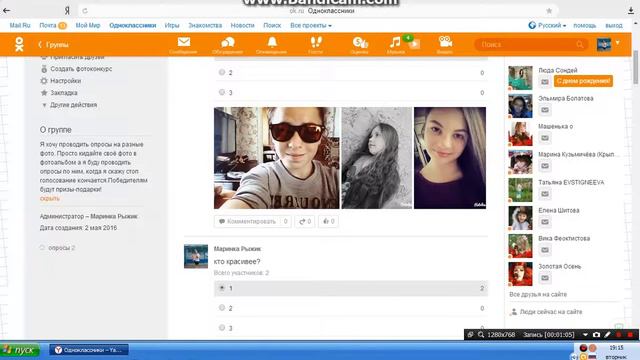Send message to Вика Феоктистова envelope icon

(x=544, y=250)
